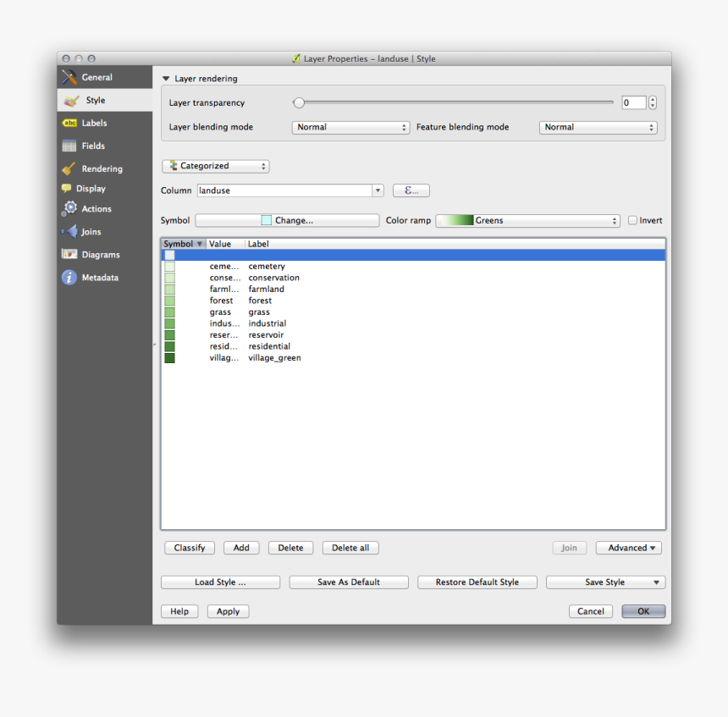
Task: Click the Column landuse text field
Action: [284, 190]
